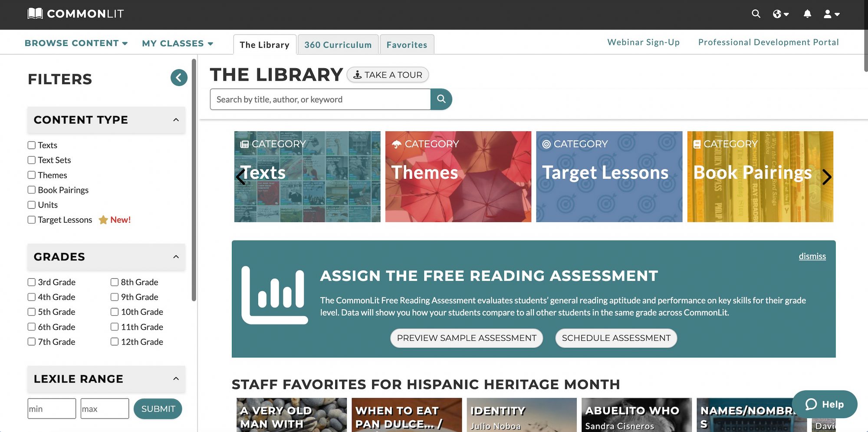This screenshot has width=868, height=432.
Task: Check the 8th Grade box
Action: pyautogui.click(x=115, y=282)
